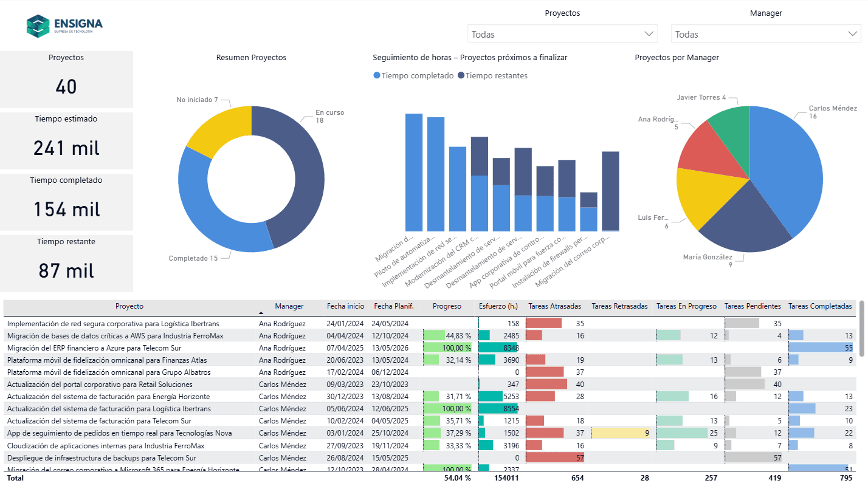Viewport: 868px width, 486px height.
Task: Sort by the Tareas Atrasadas column header
Action: point(554,306)
